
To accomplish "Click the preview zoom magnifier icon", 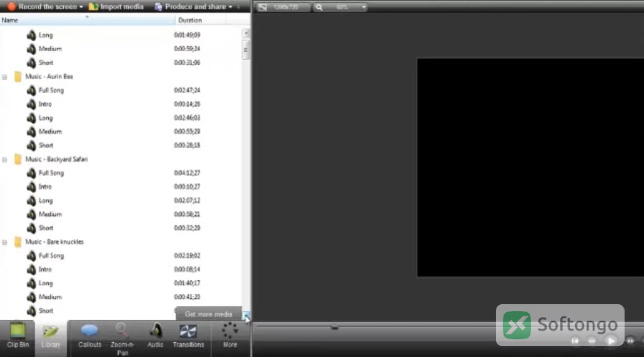I will point(319,7).
